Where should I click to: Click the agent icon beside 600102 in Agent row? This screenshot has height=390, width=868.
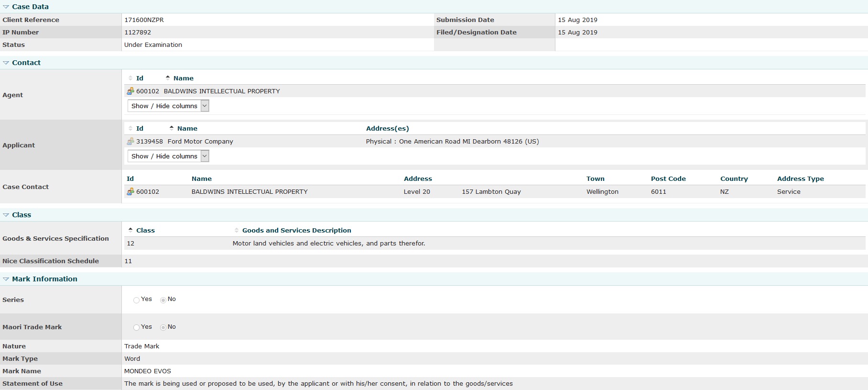tap(130, 91)
